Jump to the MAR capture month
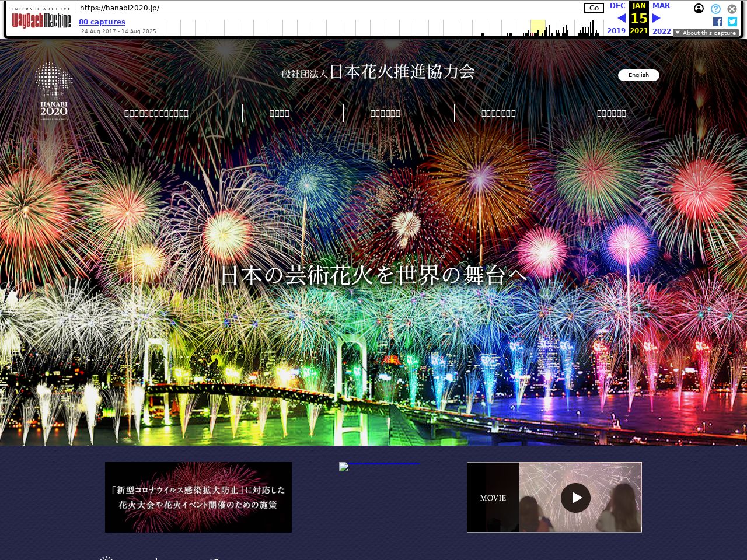Screen dimensions: 747x560 [x=661, y=6]
